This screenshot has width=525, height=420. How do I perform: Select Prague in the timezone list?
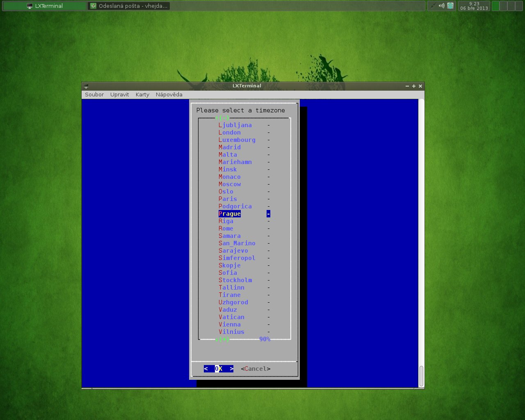[230, 214]
